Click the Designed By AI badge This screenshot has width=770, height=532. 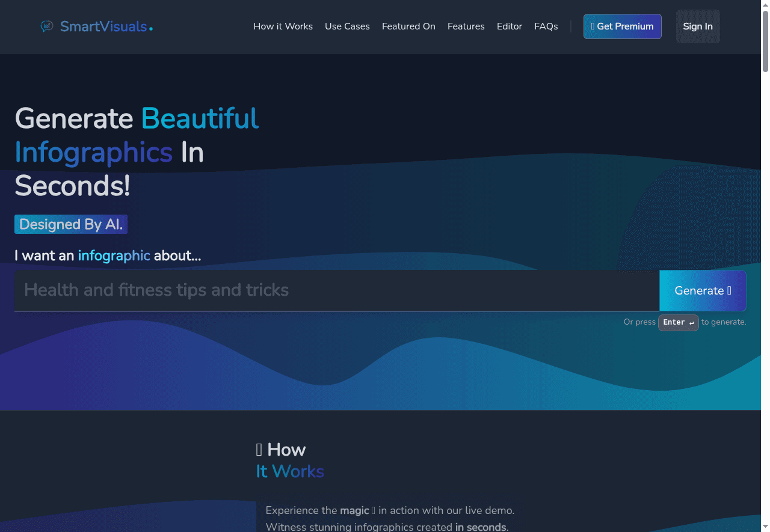click(x=71, y=224)
